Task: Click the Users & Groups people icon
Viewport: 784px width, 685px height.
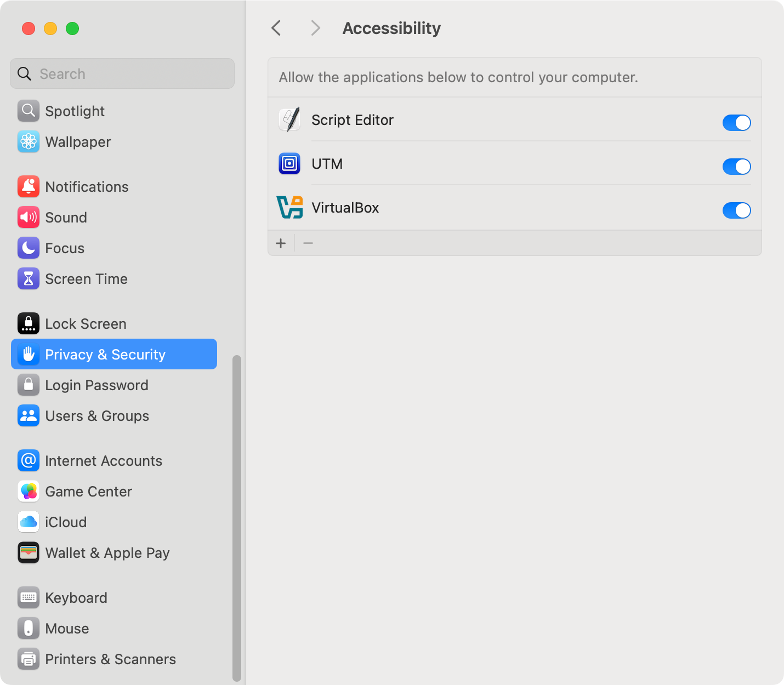Action: (29, 415)
